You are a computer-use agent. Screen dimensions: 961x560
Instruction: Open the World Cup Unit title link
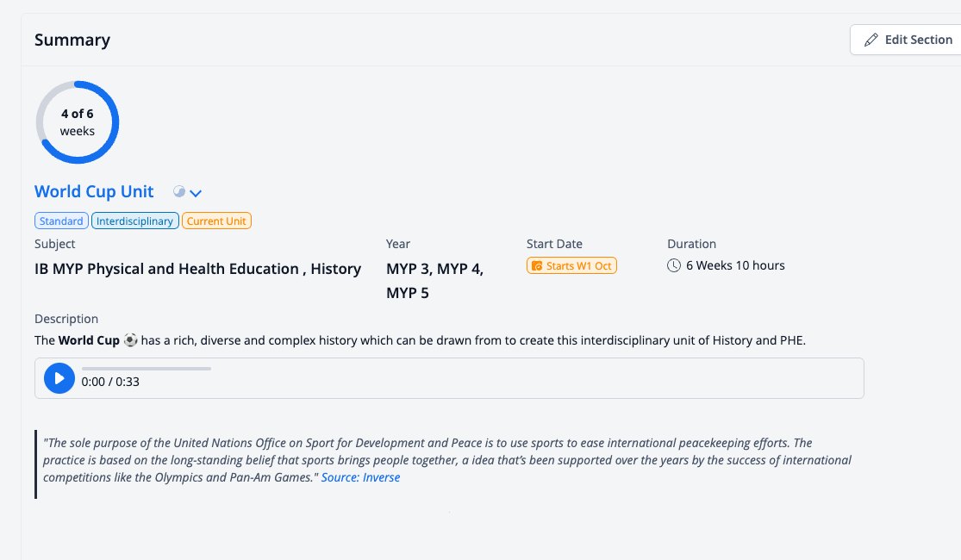click(94, 192)
